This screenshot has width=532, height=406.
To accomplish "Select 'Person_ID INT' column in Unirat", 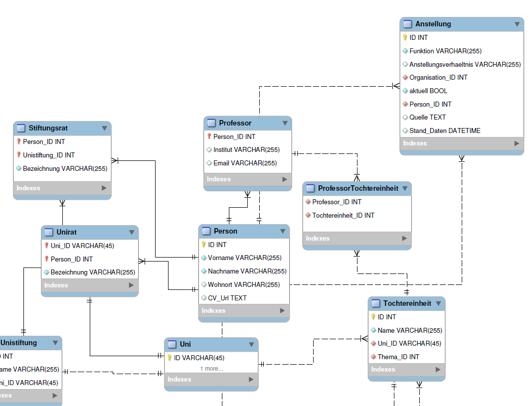I will tap(90, 259).
